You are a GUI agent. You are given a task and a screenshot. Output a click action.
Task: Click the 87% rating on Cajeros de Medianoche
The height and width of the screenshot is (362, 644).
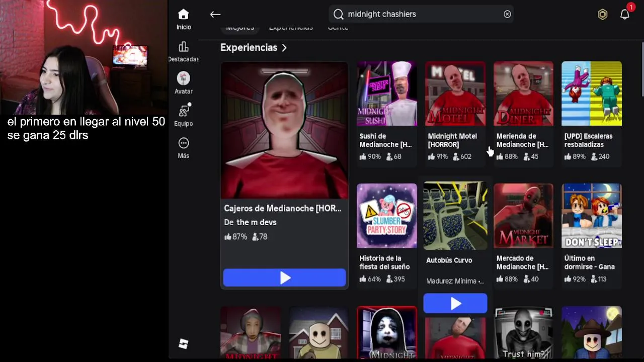(x=235, y=237)
